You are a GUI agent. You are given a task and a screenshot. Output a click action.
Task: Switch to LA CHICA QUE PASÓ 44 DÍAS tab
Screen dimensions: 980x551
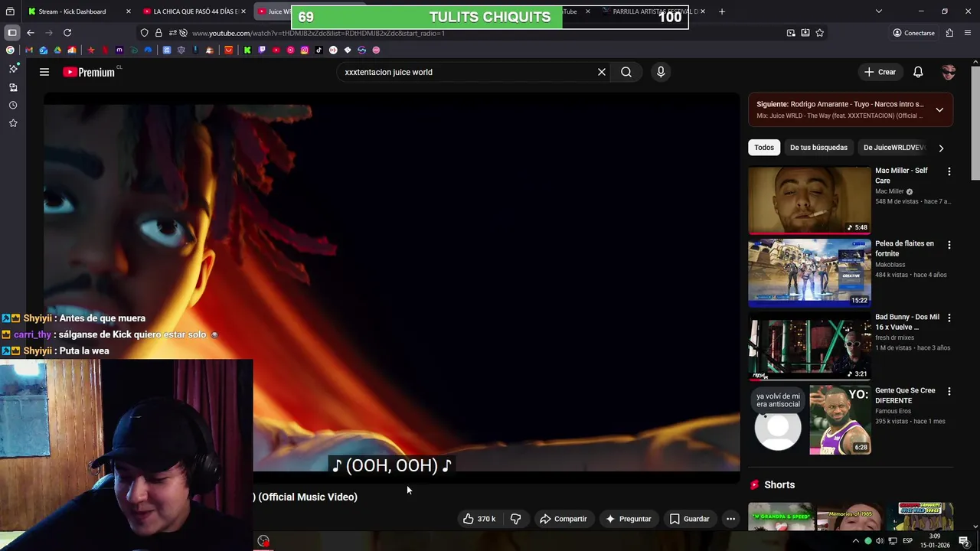coord(195,11)
